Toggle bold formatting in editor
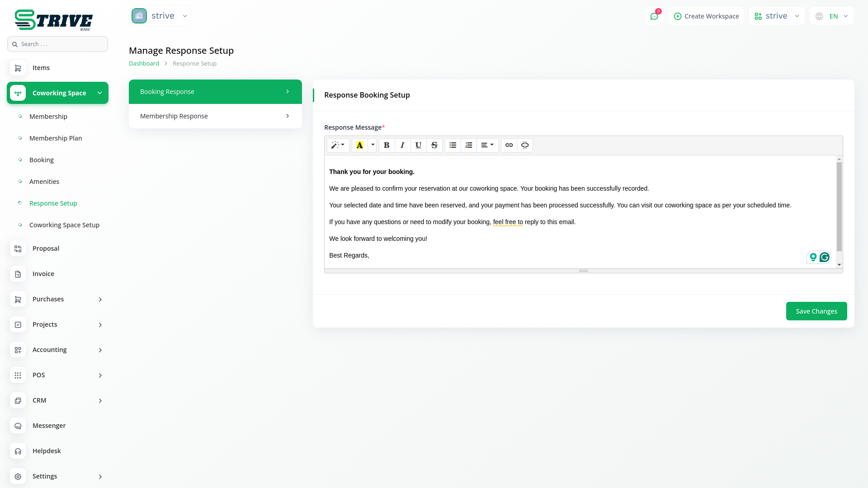 (387, 145)
